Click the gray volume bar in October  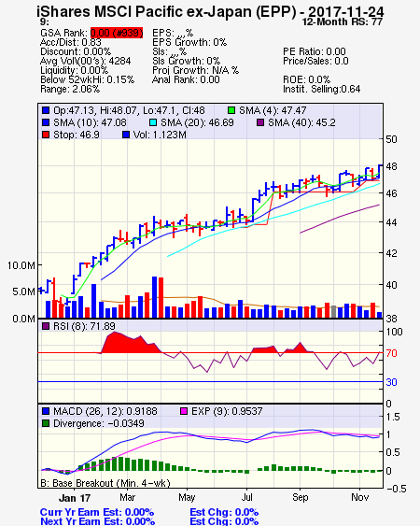click(333, 312)
